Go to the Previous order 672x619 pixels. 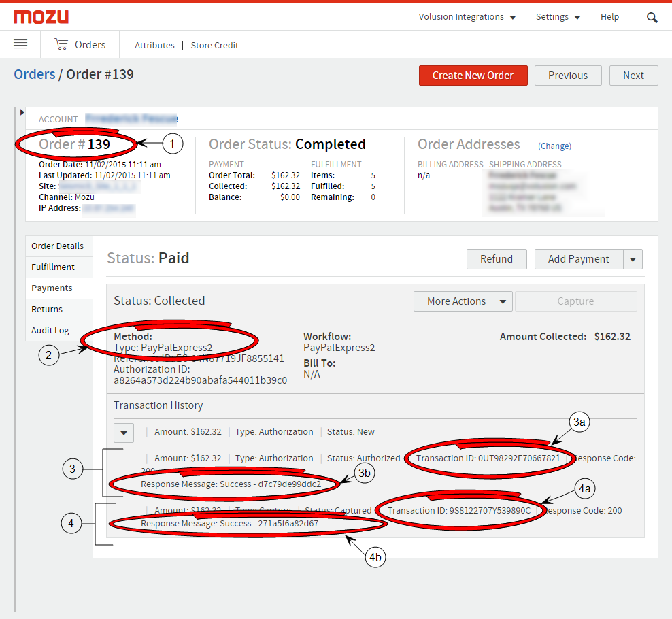pos(568,76)
